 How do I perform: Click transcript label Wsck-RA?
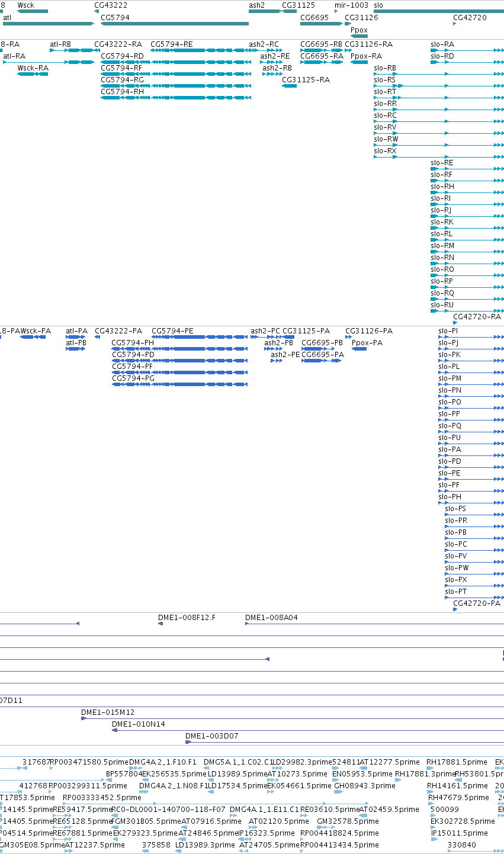[33, 68]
